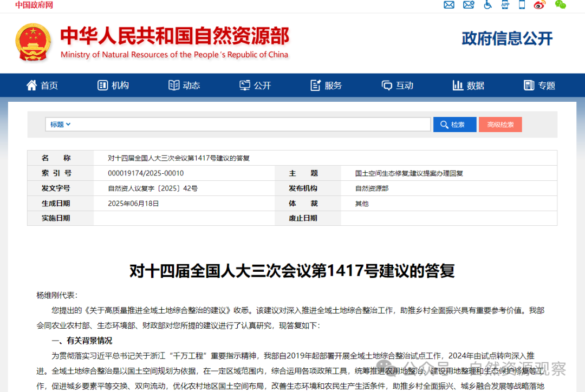Select the 机构 navigation item

113,85
